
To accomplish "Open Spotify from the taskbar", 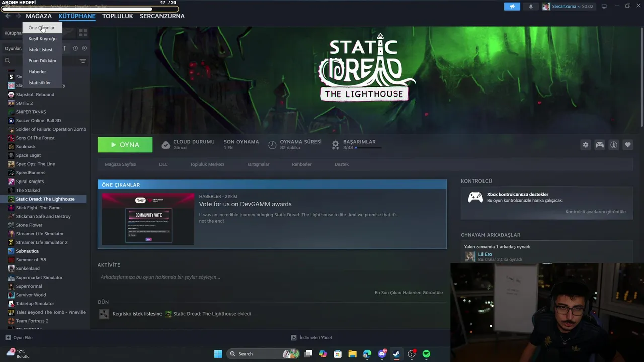I will [426, 354].
